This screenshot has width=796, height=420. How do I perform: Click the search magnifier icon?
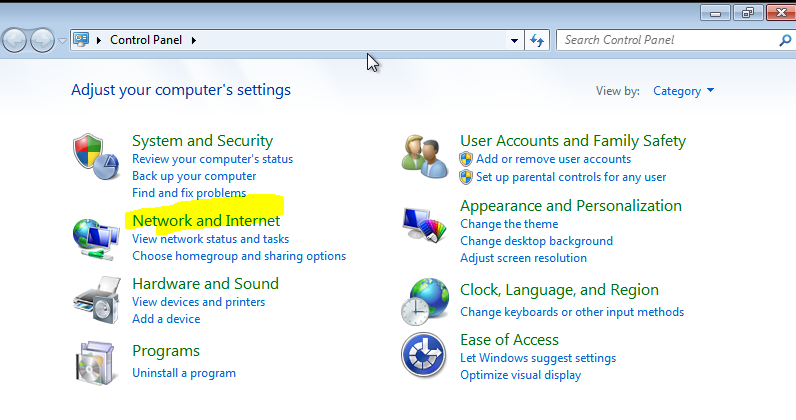[x=785, y=40]
